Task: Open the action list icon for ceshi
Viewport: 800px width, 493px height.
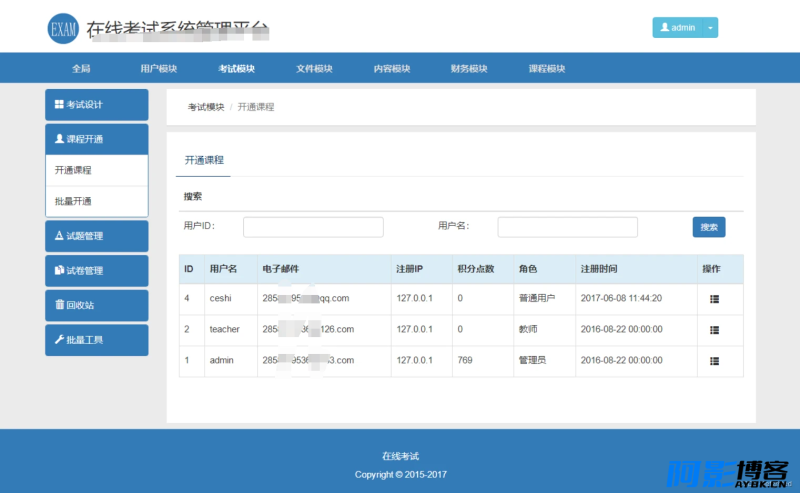Action: (714, 299)
